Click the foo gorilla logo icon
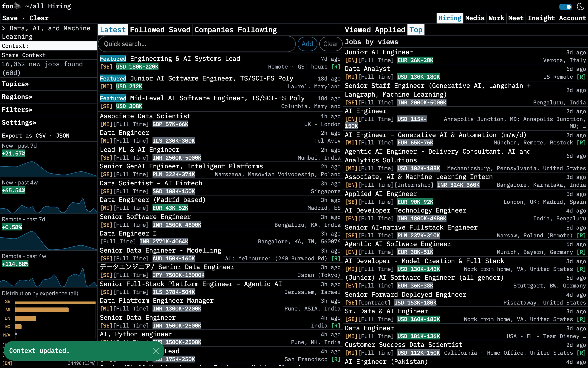588x368 pixels. click(17, 6)
